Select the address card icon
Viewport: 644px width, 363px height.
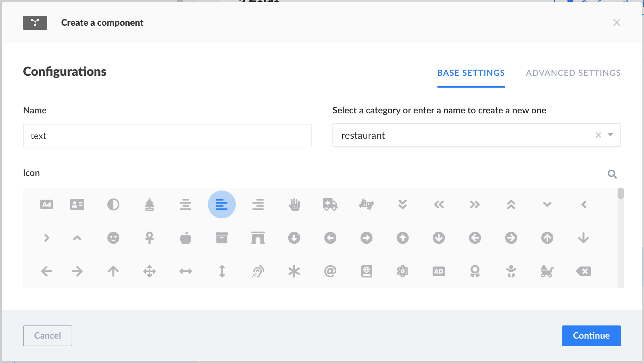[78, 204]
